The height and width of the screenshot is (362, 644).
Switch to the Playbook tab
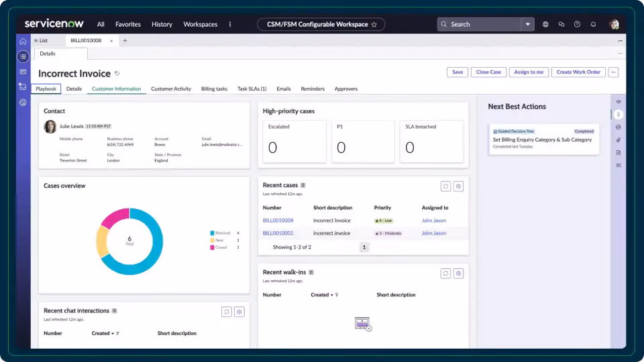(x=46, y=88)
